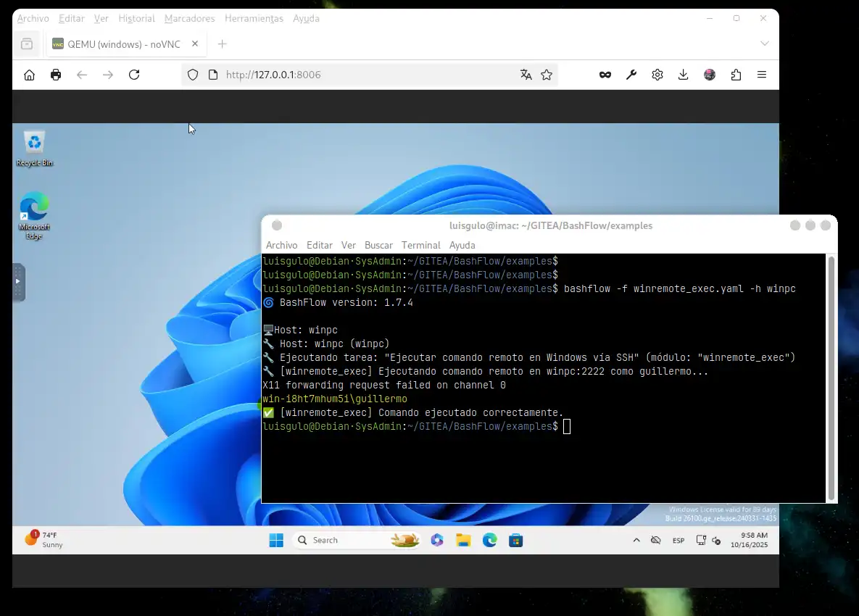
Task: Open Copilot from the taskbar
Action: tap(437, 540)
